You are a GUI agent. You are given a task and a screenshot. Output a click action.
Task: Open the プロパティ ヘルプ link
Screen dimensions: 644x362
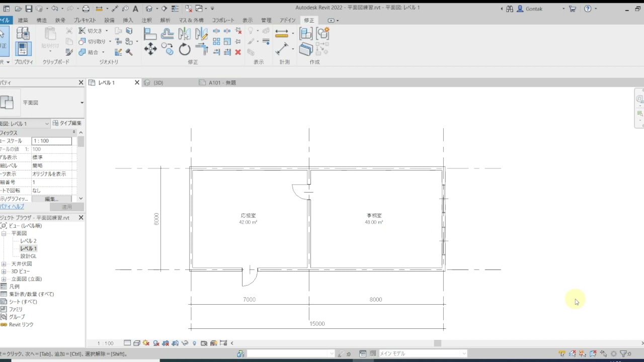pyautogui.click(x=12, y=207)
